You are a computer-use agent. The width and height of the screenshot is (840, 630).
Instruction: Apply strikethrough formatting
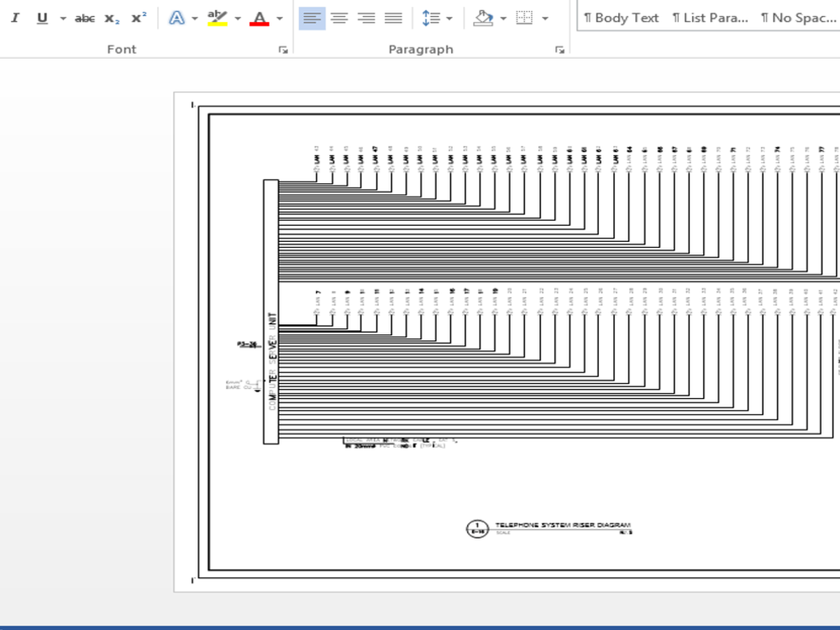point(84,17)
